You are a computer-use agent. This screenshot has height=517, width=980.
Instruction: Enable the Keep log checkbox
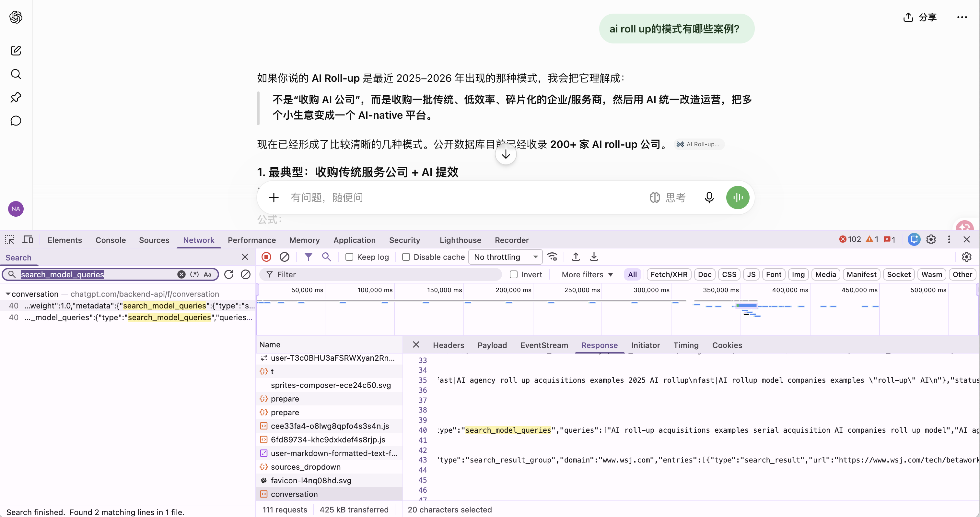coord(349,257)
